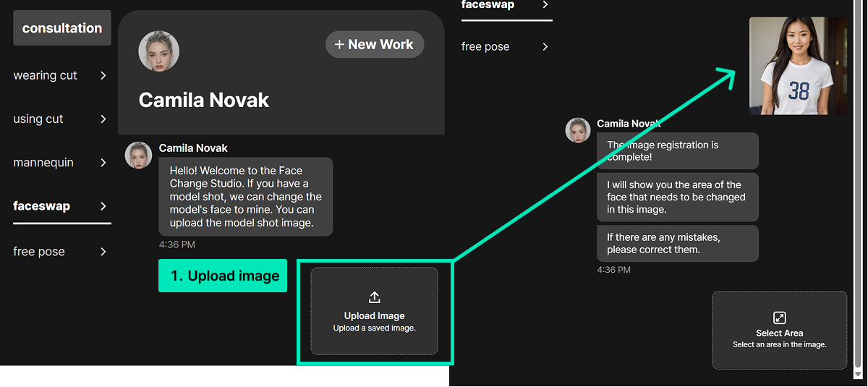The image size is (868, 387).
Task: Click the upload arrow icon
Action: coord(375,297)
